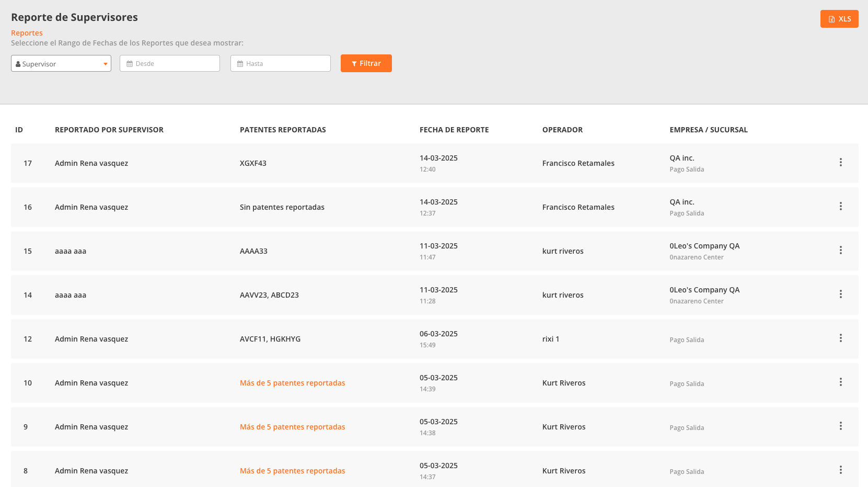Viewport: 868px width, 487px height.
Task: Open the three-dot menu for report ID 16
Action: point(840,207)
